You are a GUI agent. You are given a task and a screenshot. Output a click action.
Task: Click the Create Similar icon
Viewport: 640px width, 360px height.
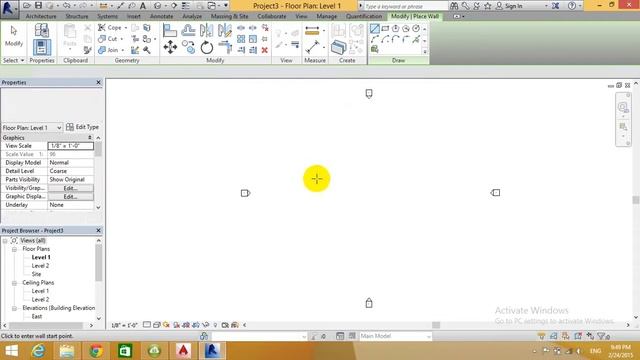pyautogui.click(x=338, y=47)
